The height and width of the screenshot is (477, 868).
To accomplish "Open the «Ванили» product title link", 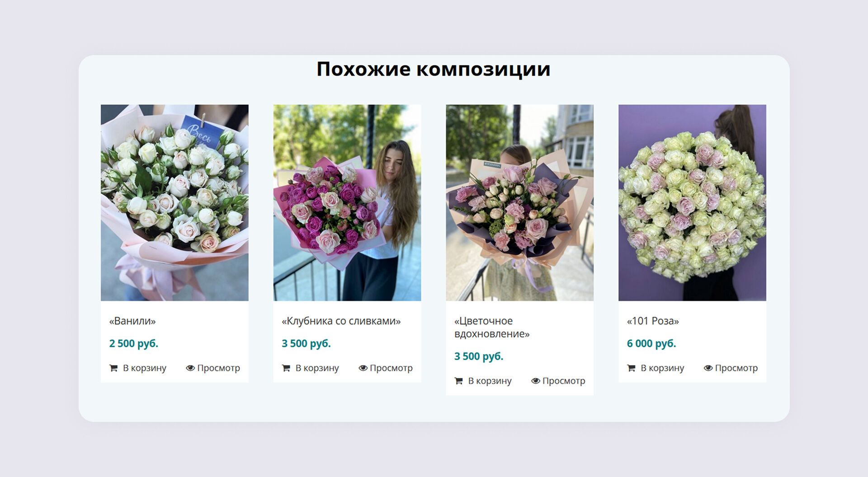I will coord(132,321).
